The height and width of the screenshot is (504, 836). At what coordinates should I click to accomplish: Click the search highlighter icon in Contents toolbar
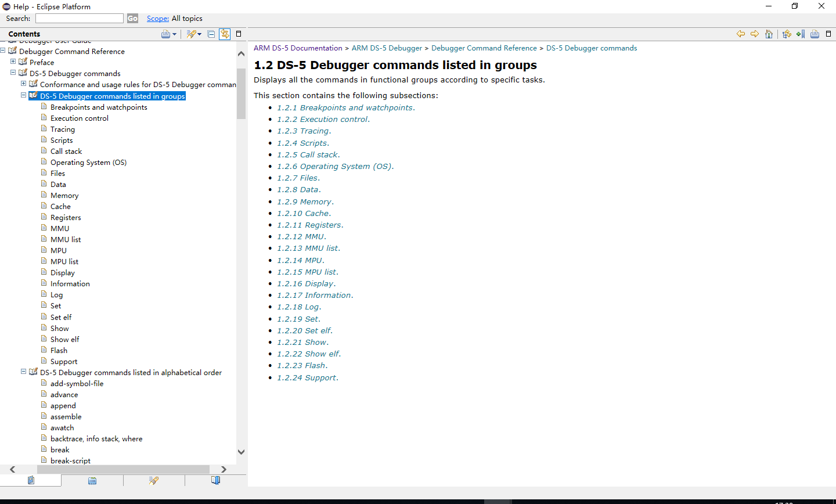coord(190,34)
